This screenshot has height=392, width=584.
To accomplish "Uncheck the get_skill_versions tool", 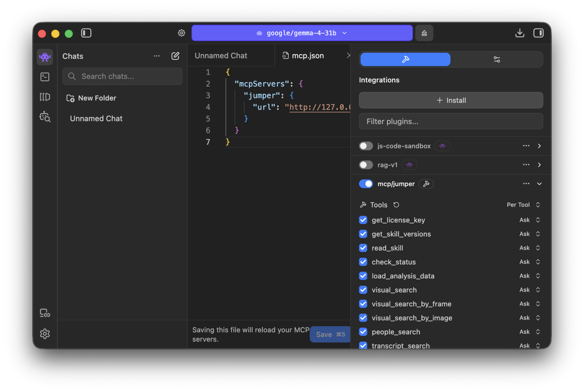I will 363,234.
